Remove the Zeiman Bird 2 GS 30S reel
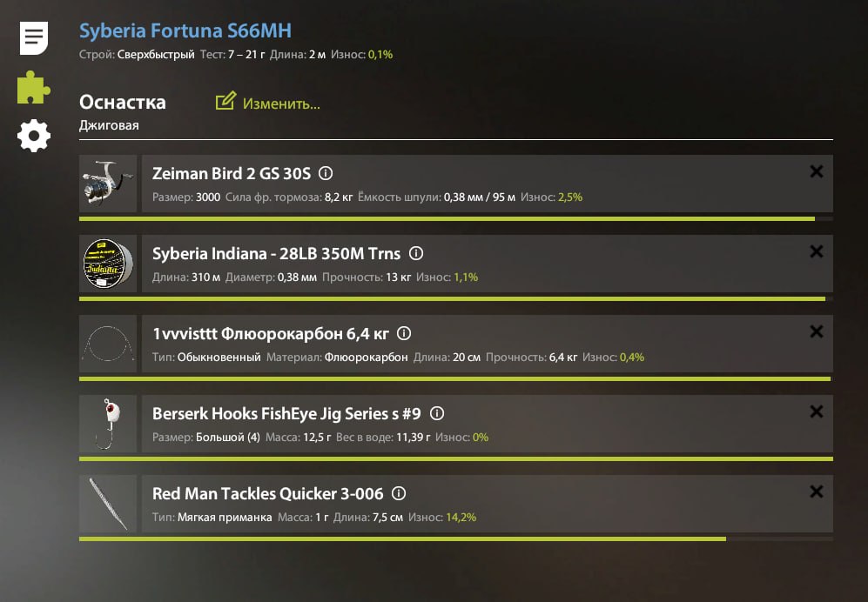Viewport: 868px width, 602px height. (817, 171)
